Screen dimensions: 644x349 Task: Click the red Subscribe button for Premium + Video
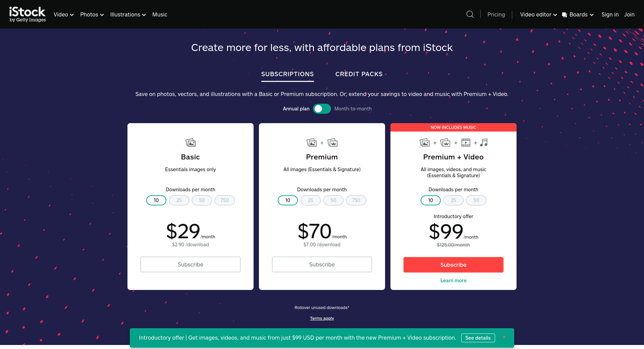[453, 265]
